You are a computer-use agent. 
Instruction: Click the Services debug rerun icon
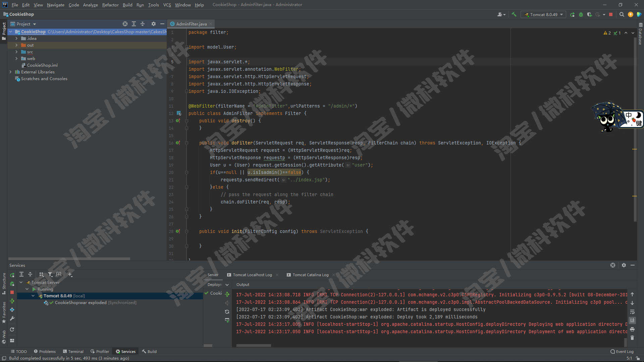[x=12, y=284]
